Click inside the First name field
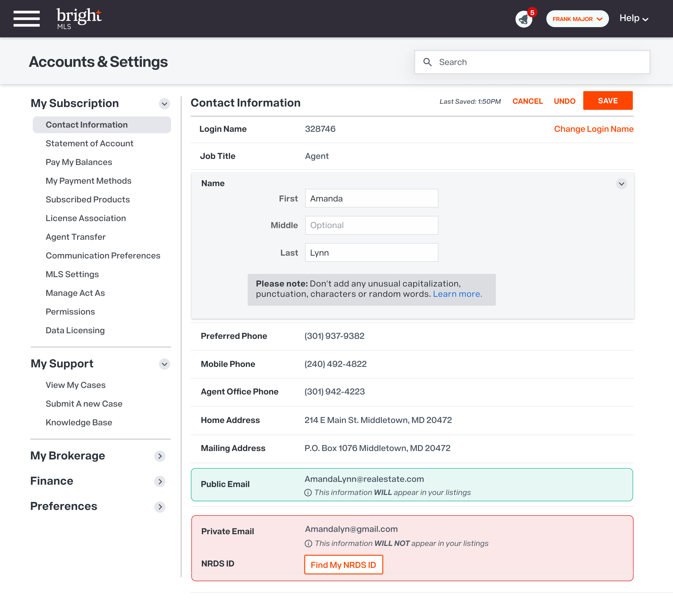The image size is (673, 616). pos(371,198)
